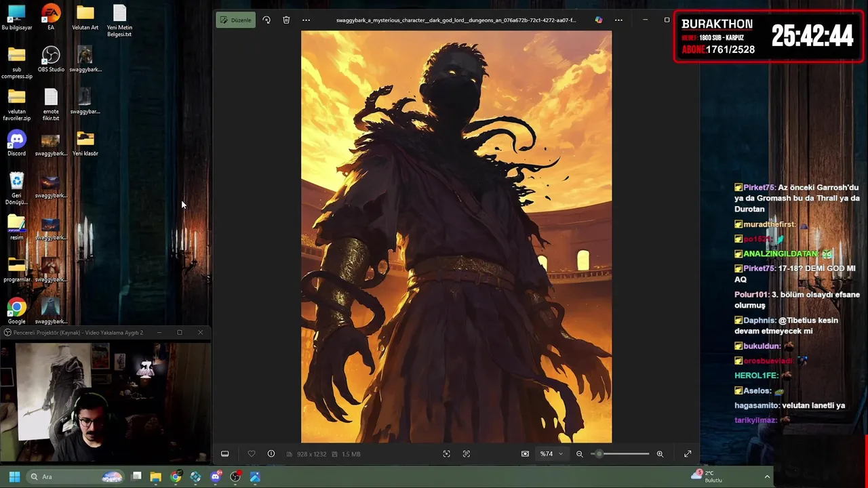Open Yeni Metin Belgesi.txt file
Image resolution: width=868 pixels, height=488 pixels.
(119, 22)
